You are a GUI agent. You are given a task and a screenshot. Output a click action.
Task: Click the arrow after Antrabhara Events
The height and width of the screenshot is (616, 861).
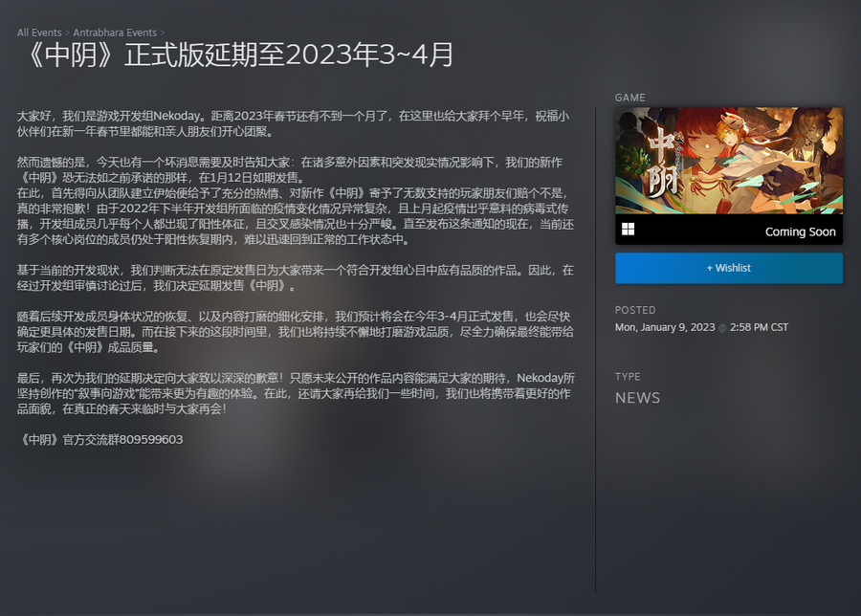[x=164, y=33]
